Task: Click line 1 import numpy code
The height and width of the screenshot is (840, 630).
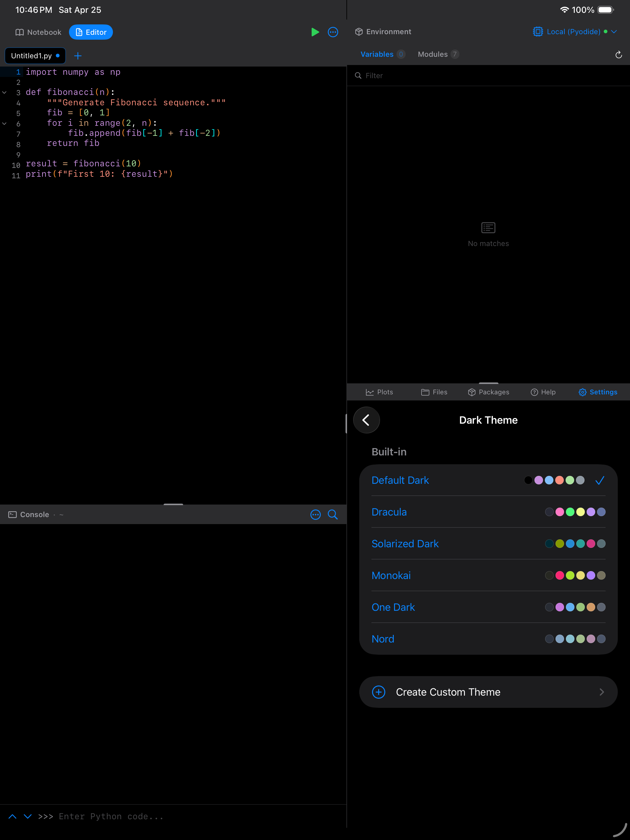Action: 73,72
